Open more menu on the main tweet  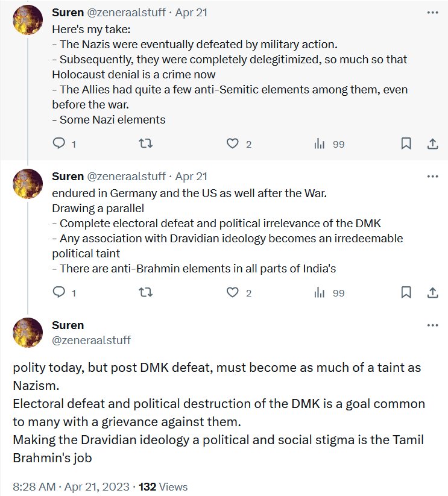pyautogui.click(x=432, y=325)
